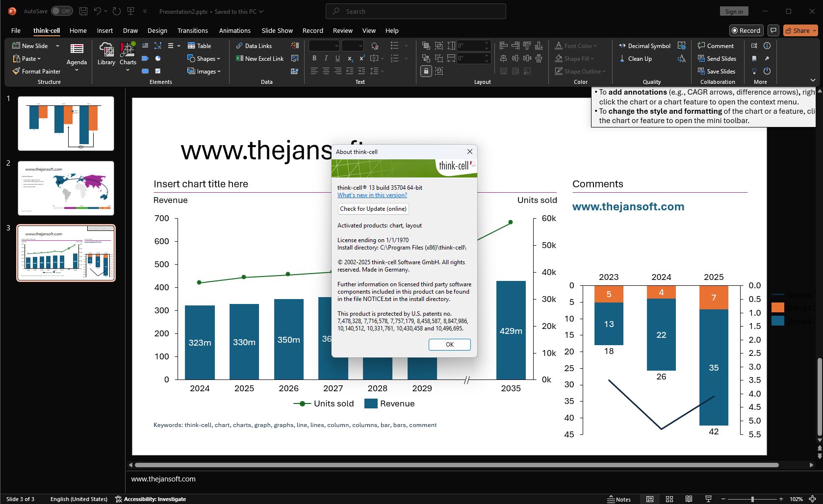Image resolution: width=823 pixels, height=504 pixels.
Task: Open the font size combo box
Action: point(353,46)
